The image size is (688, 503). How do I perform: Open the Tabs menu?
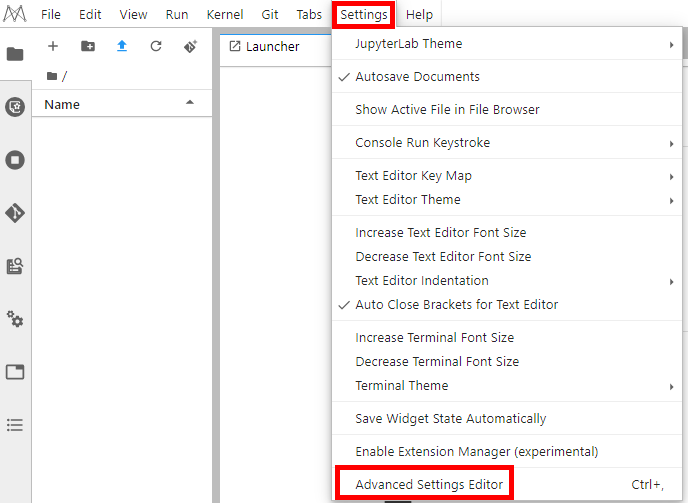coord(309,14)
